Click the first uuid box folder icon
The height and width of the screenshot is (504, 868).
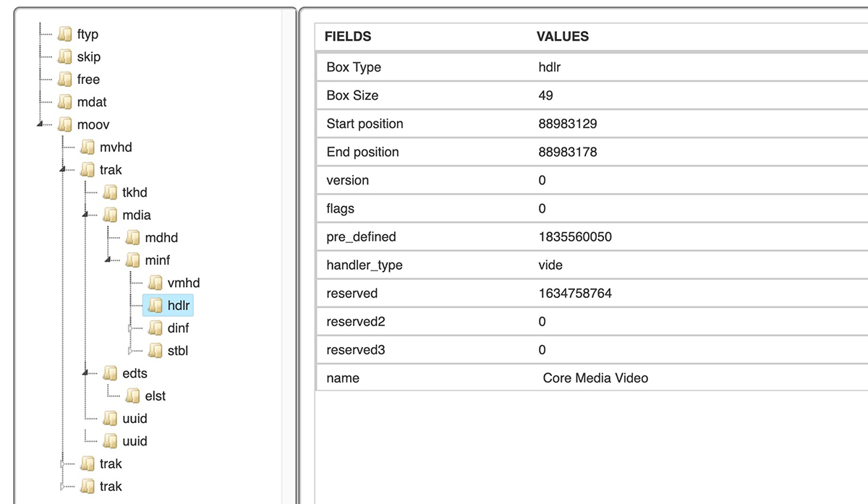coord(110,418)
